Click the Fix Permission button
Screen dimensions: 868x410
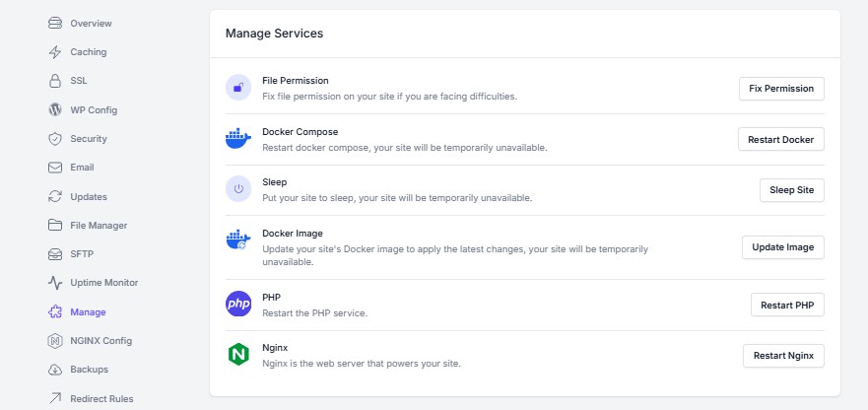[x=781, y=89]
